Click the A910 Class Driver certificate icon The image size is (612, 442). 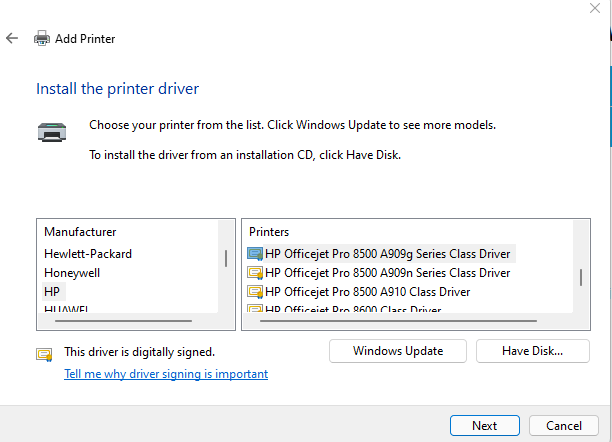255,292
